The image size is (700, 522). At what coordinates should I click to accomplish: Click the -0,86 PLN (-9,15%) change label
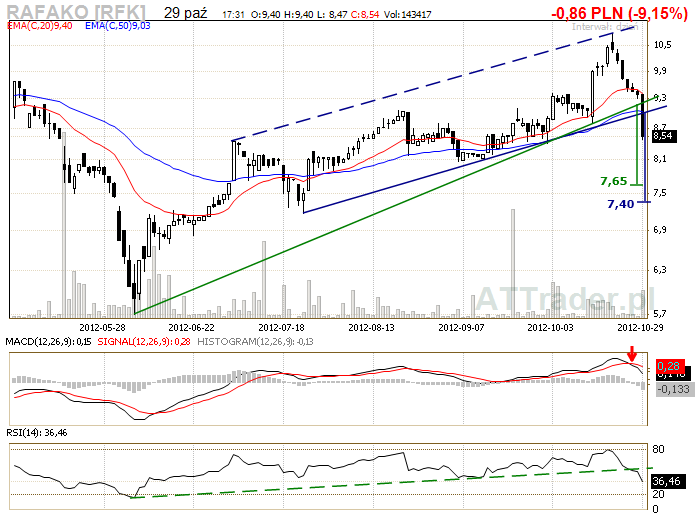(x=619, y=13)
